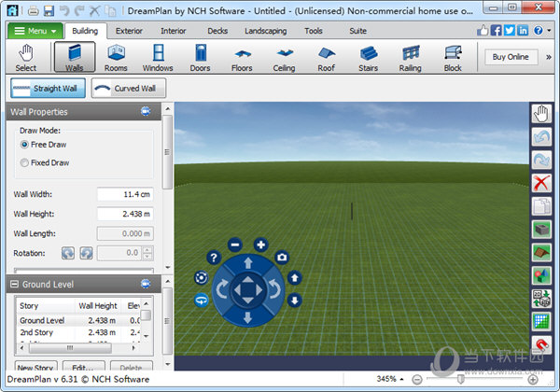The image size is (560, 392).
Task: Switch to Curved Wall mode
Action: [x=128, y=89]
